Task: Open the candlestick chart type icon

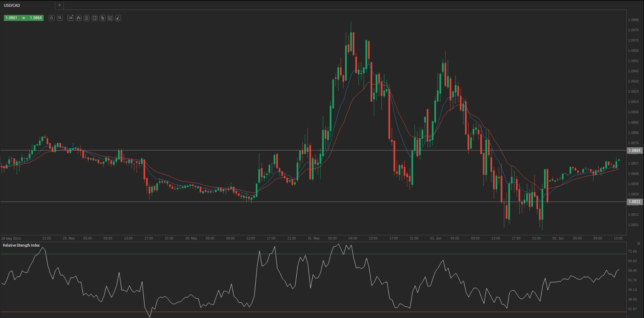Action: click(x=78, y=18)
